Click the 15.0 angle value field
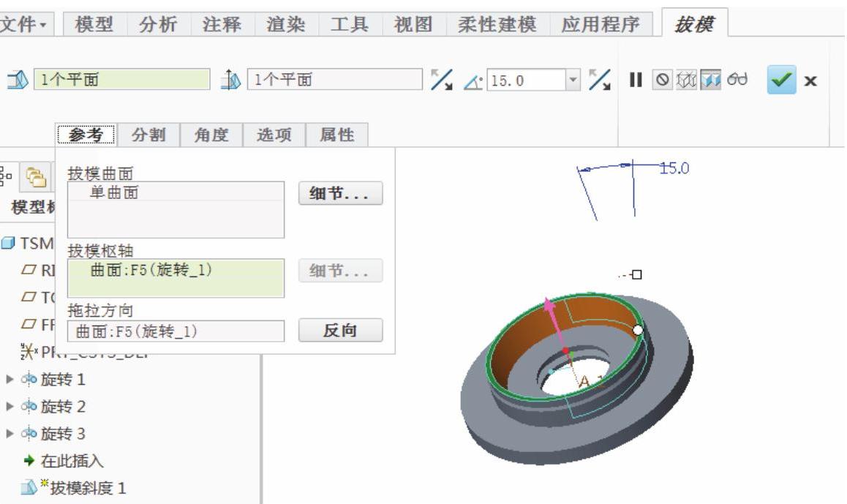 (x=527, y=80)
